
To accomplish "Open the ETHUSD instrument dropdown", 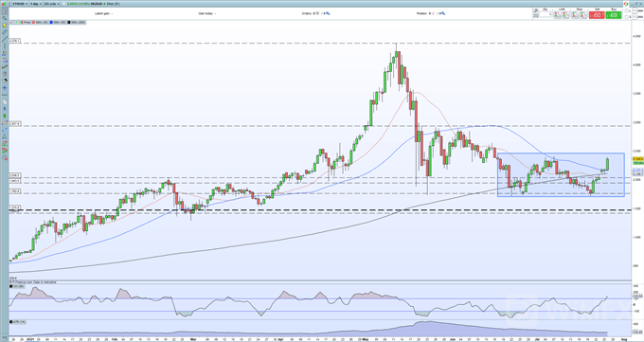I will [20, 4].
